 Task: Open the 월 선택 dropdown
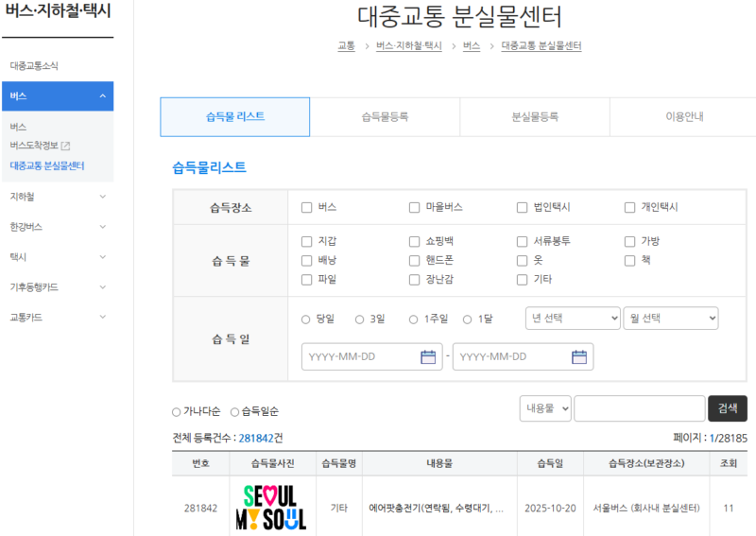coord(671,319)
